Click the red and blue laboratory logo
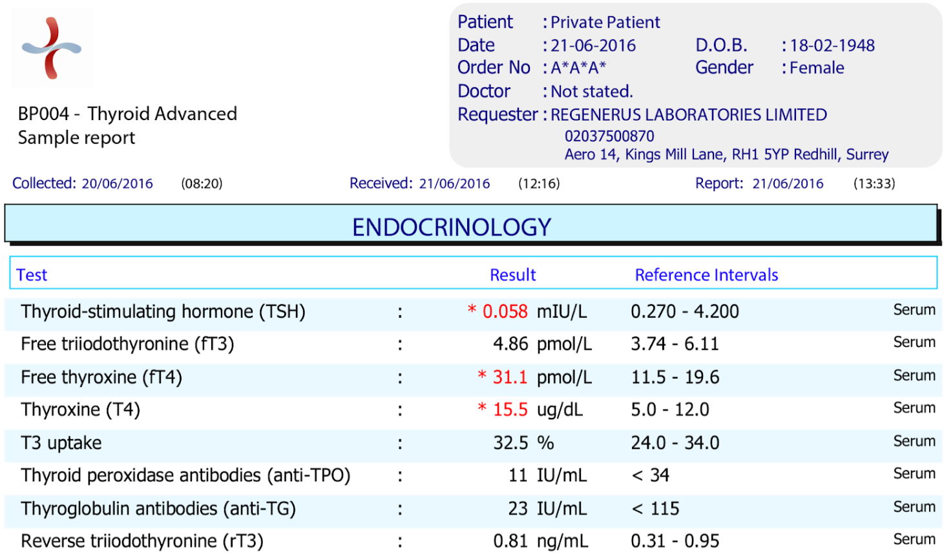 [52, 48]
